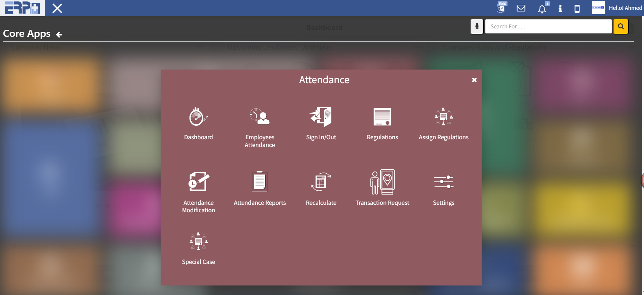Click the Recalculate calculator icon

(321, 182)
